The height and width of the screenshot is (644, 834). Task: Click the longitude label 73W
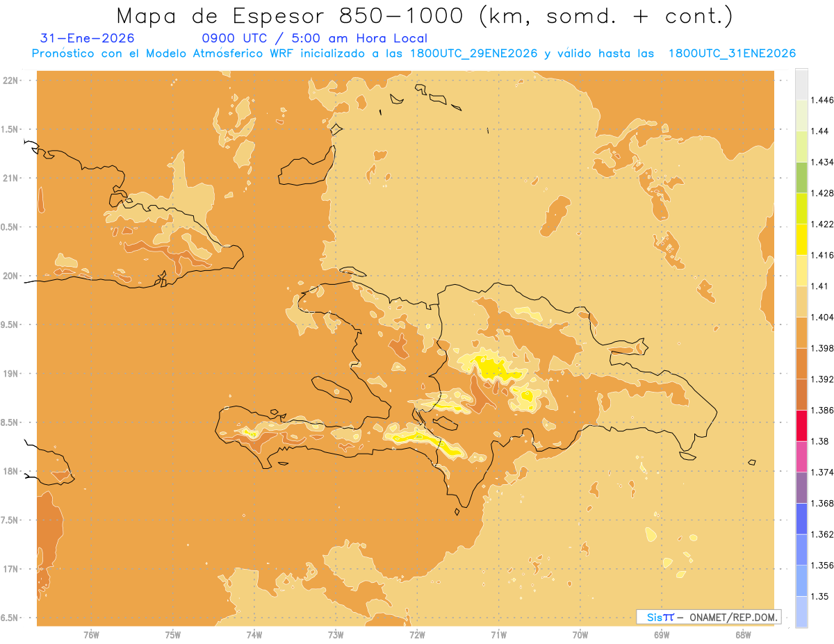coord(336,635)
